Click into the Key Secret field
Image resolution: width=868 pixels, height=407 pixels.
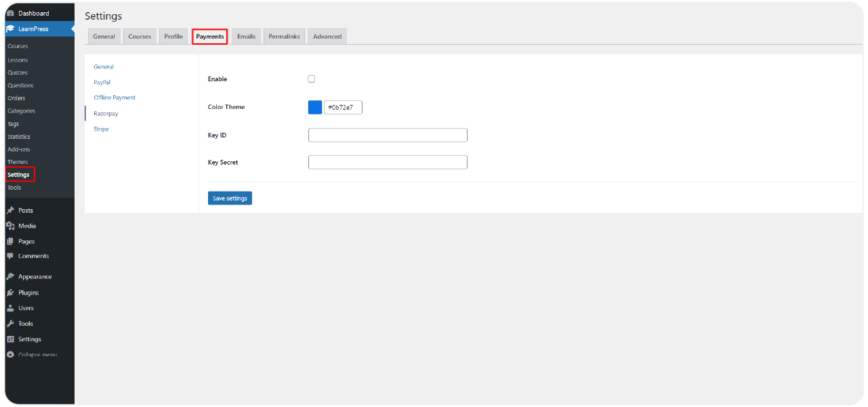pyautogui.click(x=388, y=163)
